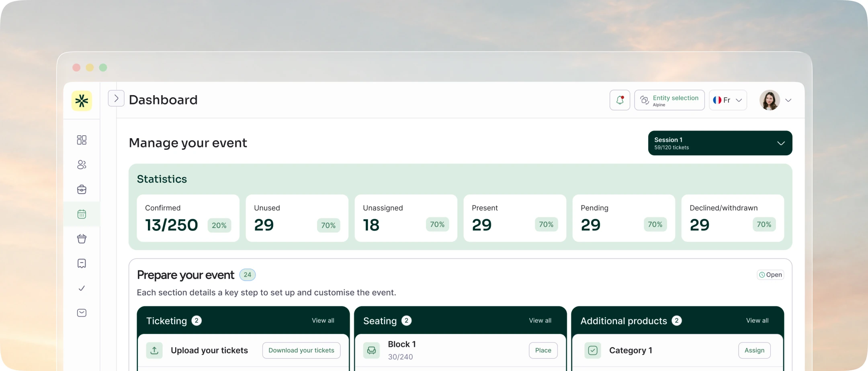Open the notifications bell
The width and height of the screenshot is (868, 371).
pos(620,100)
